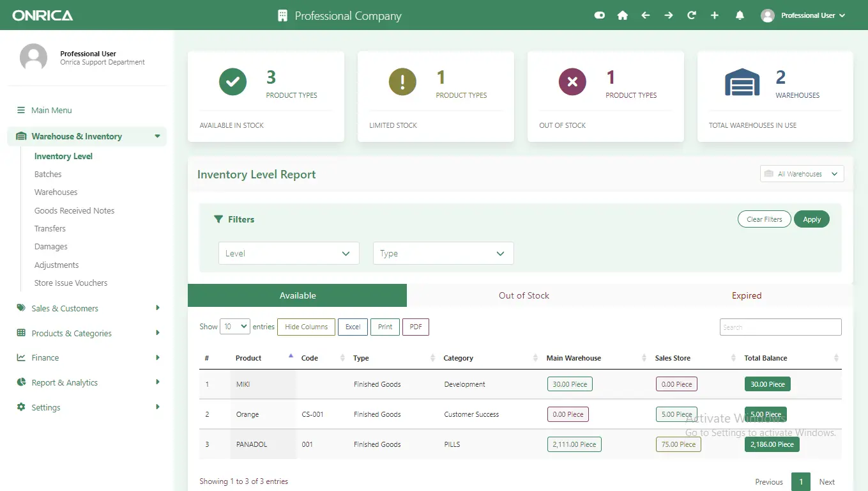Switch to the Out of Stock tab
This screenshot has height=491, width=868.
point(524,295)
